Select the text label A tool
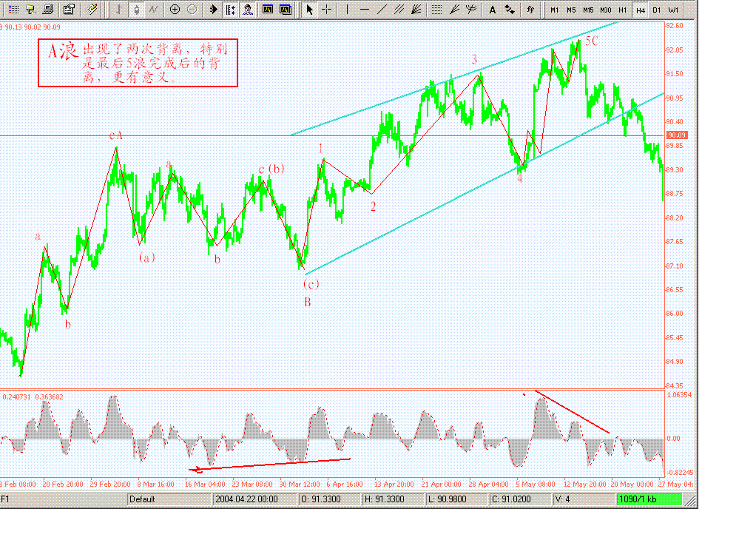 (492, 9)
